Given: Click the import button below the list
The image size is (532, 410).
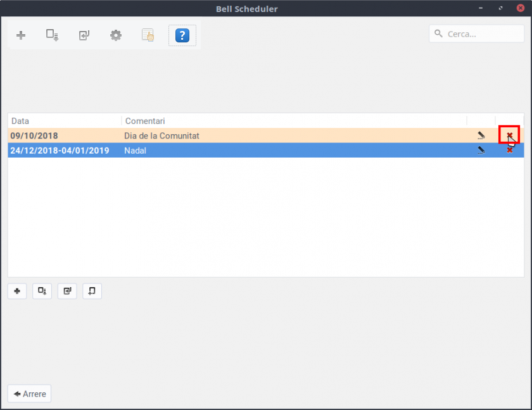Looking at the screenshot, I should point(67,291).
